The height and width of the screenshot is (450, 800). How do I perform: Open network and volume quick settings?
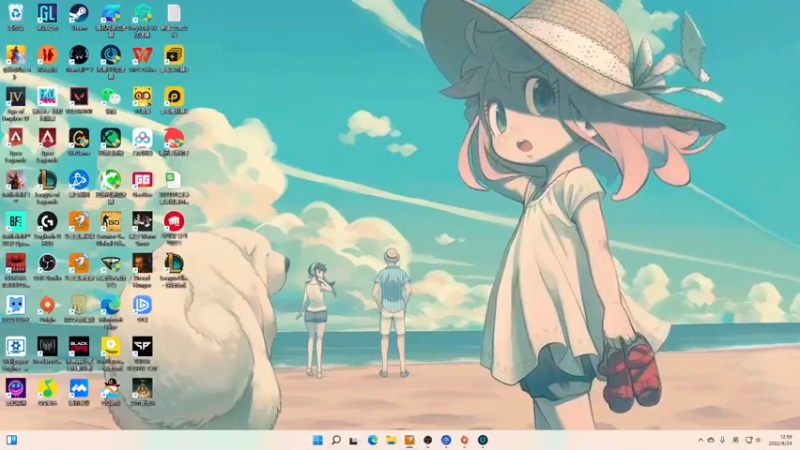tap(753, 440)
